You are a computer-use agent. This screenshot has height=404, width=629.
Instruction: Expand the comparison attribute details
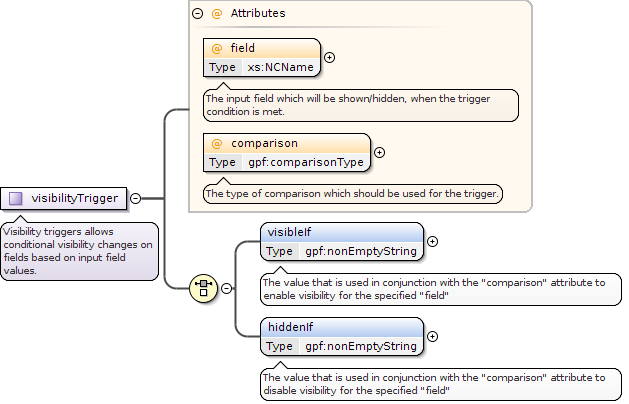pyautogui.click(x=379, y=152)
